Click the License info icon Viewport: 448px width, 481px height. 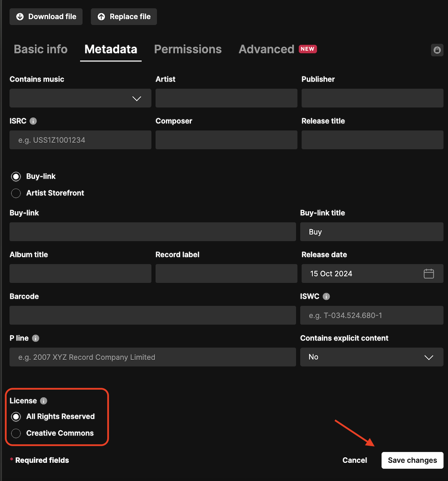43,401
